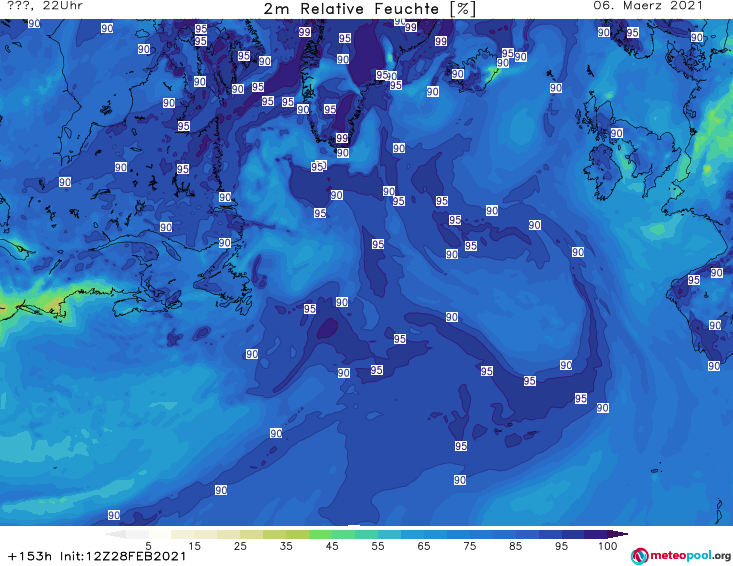Click the legend value '55'
733x566 pixels.
click(x=378, y=546)
